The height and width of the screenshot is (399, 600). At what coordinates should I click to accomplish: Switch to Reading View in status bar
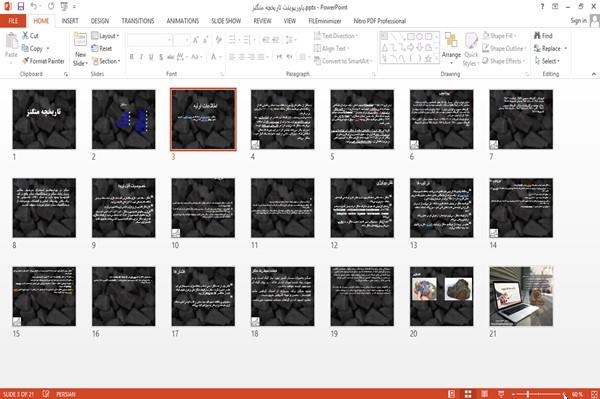[484, 394]
